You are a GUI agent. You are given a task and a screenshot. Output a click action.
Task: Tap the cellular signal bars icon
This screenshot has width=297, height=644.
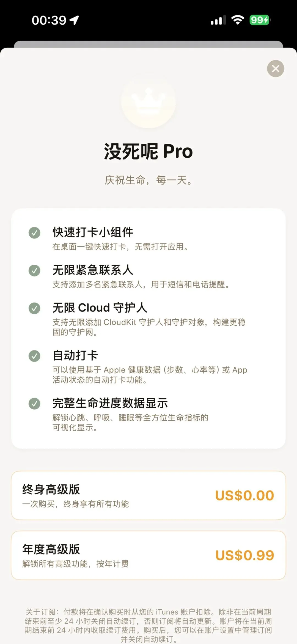pos(218,20)
